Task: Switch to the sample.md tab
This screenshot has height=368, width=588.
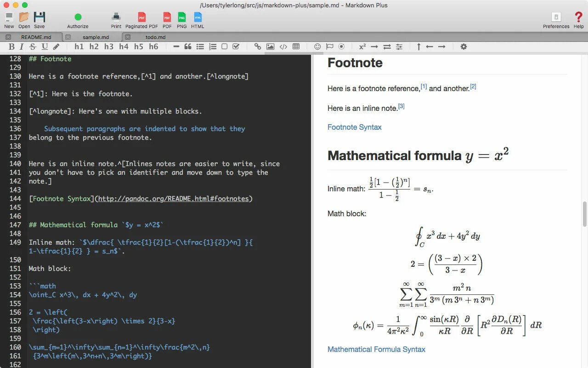Action: [x=96, y=37]
